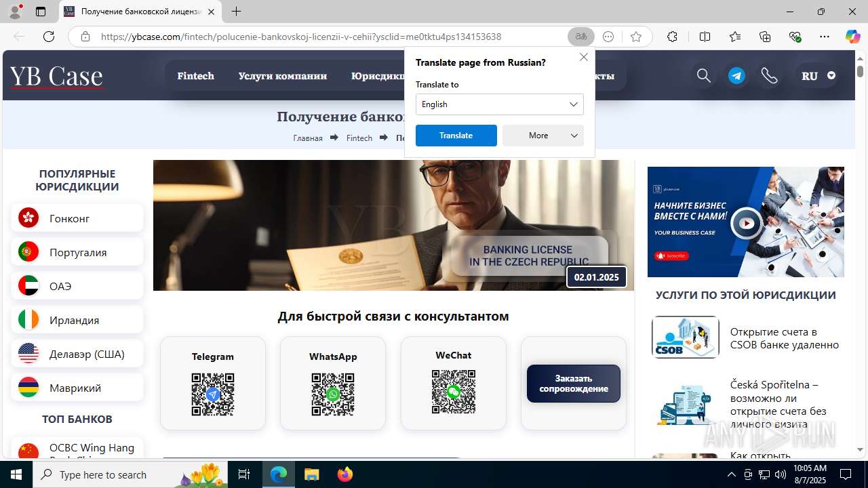Click the banking license banner image

tap(393, 225)
